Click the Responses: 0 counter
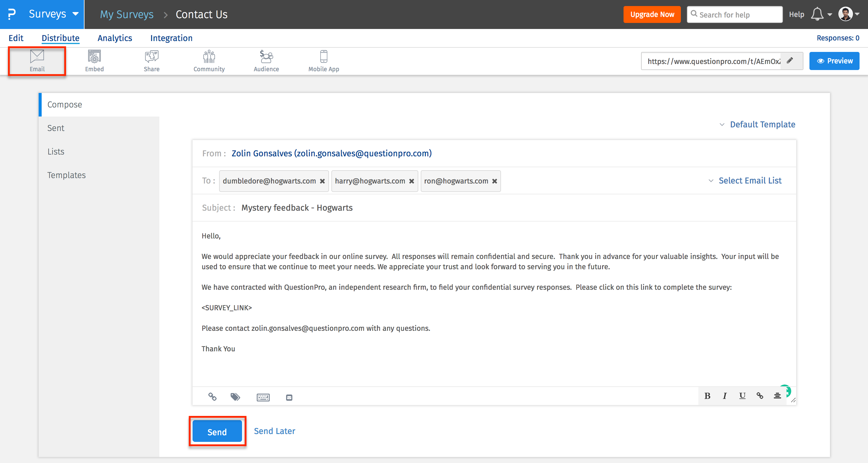This screenshot has width=868, height=463. pyautogui.click(x=838, y=38)
